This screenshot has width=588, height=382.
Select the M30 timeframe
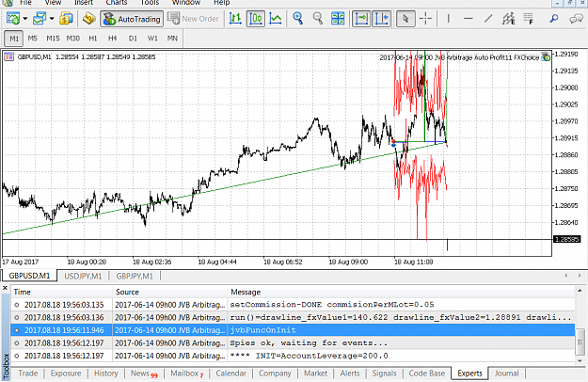(x=73, y=39)
